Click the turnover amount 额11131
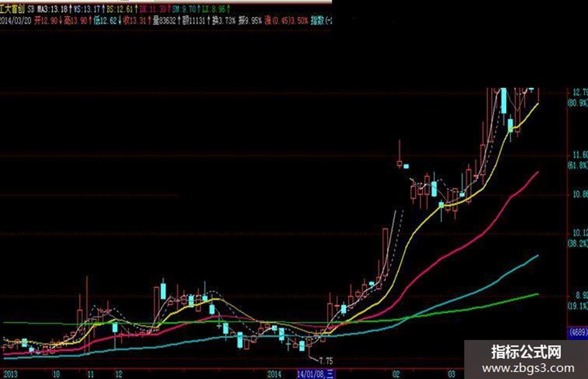This screenshot has height=379, width=588. (194, 21)
